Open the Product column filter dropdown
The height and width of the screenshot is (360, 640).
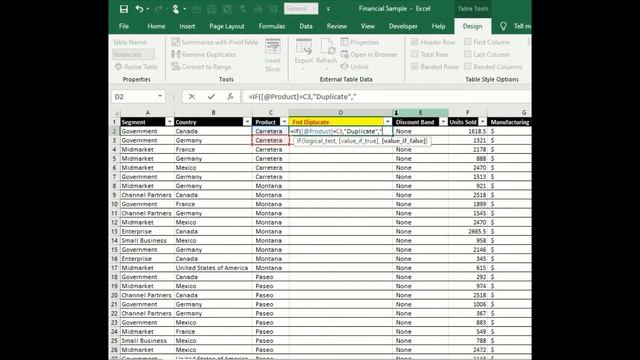[284, 122]
